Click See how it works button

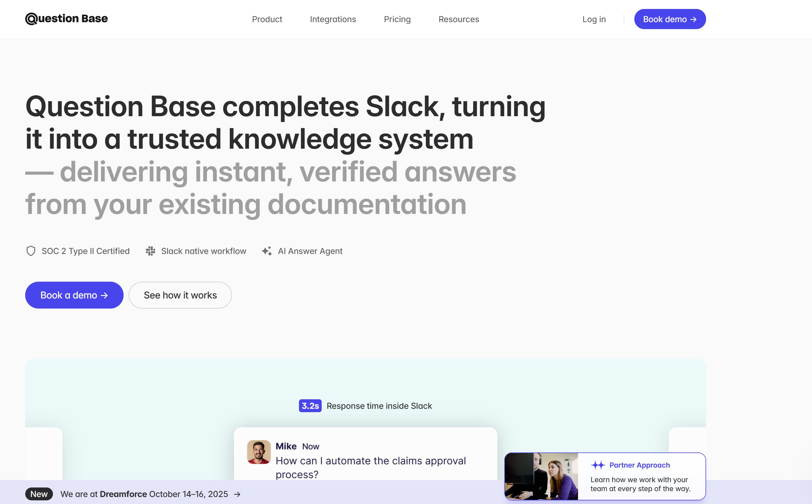[180, 295]
